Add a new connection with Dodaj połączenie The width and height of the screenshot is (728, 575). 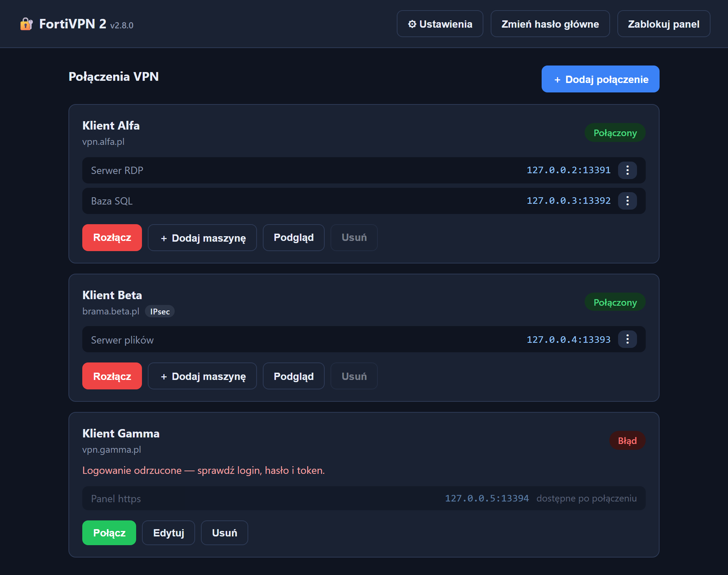tap(600, 79)
